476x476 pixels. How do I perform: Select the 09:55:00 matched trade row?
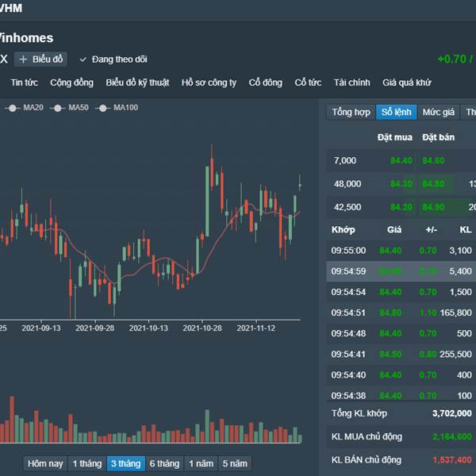click(x=401, y=251)
